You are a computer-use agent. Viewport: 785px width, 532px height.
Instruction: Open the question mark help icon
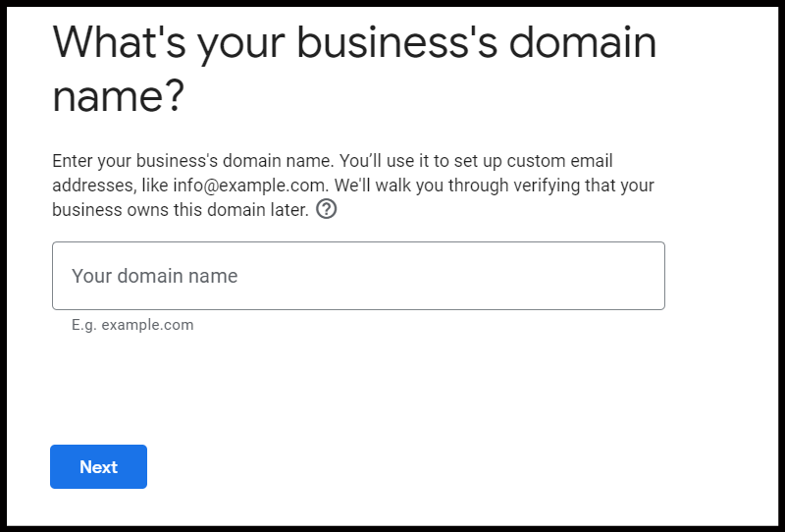coord(327,209)
